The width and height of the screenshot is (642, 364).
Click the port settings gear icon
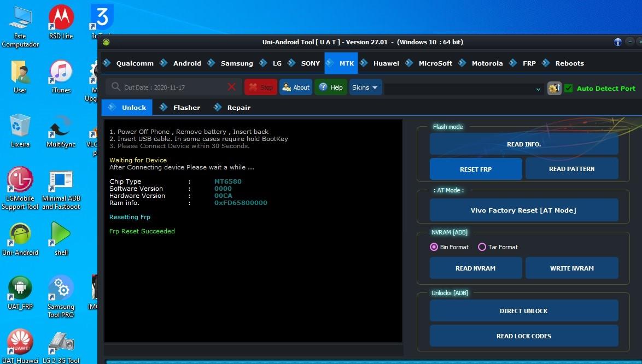tap(555, 88)
